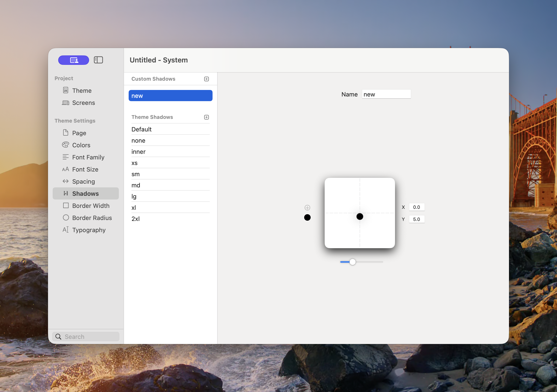Click the Screens devices icon

(65, 103)
